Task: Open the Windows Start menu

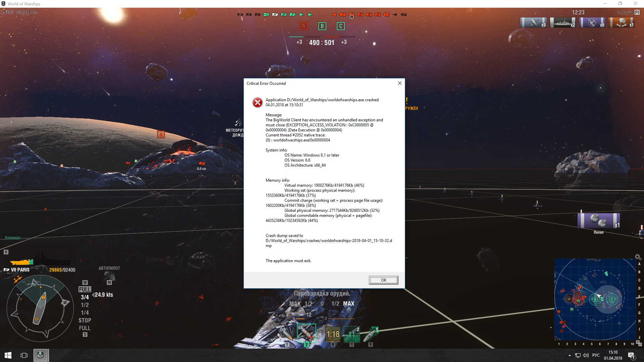Action: (8, 355)
